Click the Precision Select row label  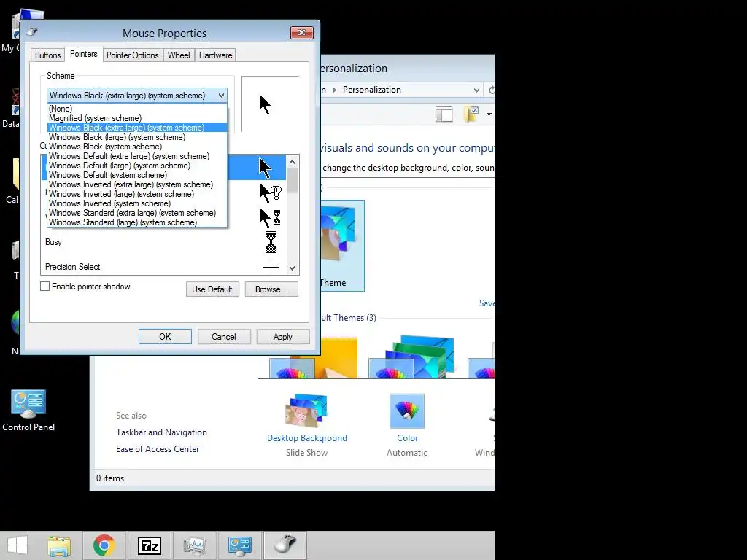pos(72,267)
